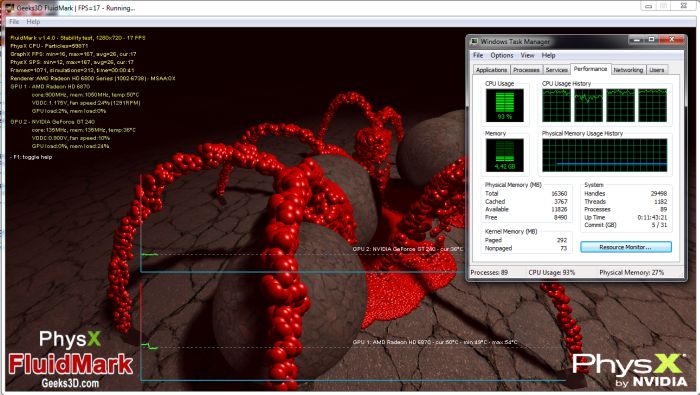This screenshot has height=395, width=700.
Task: Switch to the Networking tab
Action: point(628,70)
